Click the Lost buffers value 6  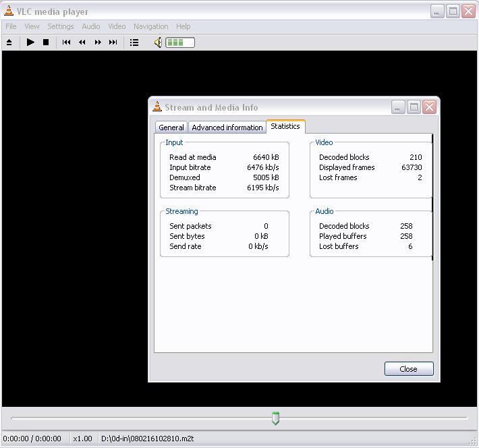pos(410,246)
